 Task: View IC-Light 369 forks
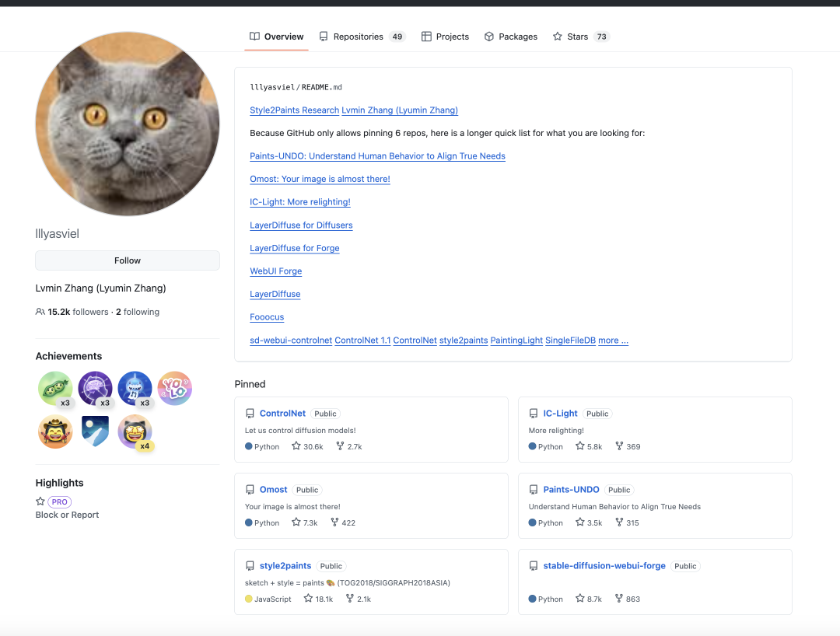click(628, 446)
